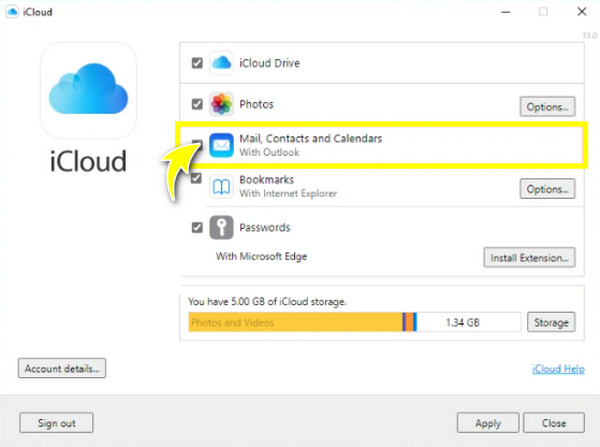Select the Photos label text

(256, 104)
